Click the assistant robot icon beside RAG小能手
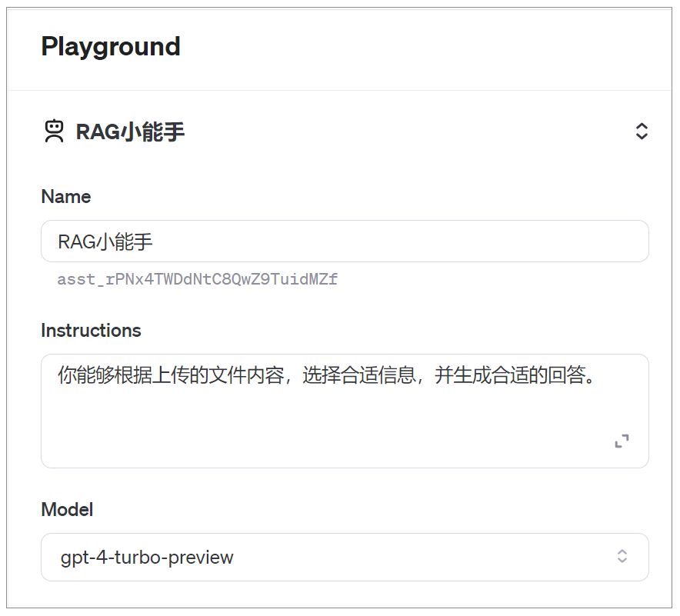This screenshot has width=680, height=616. point(52,131)
